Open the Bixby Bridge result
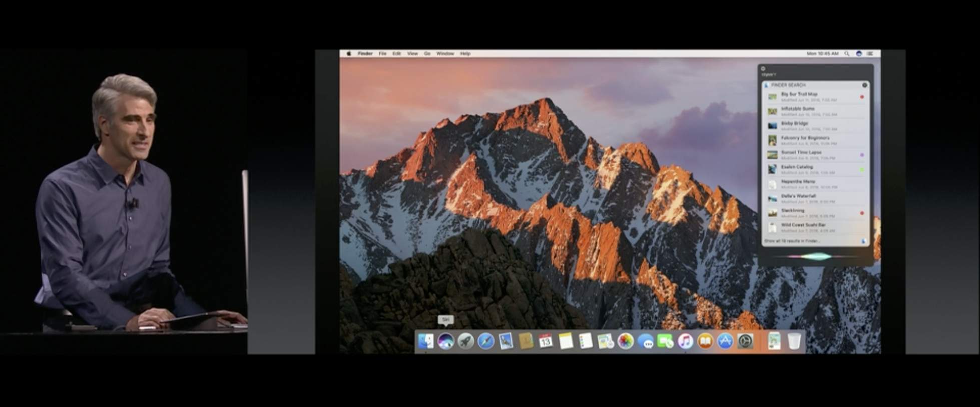Image resolution: width=980 pixels, height=407 pixels. [x=816, y=126]
